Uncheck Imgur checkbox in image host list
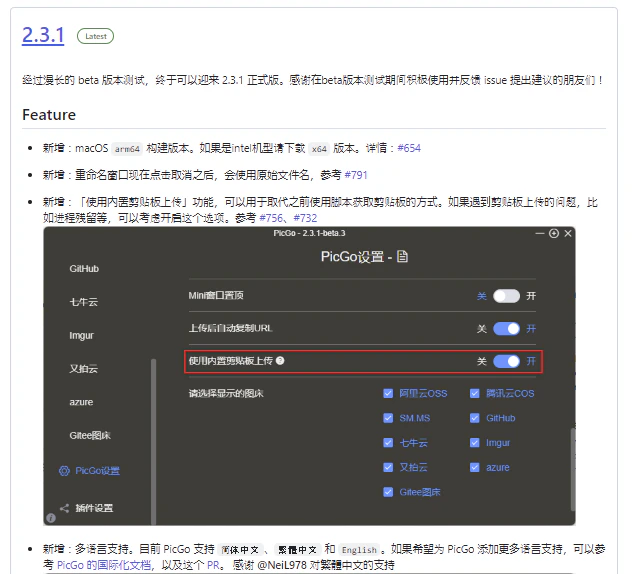Viewport: 637px width, 574px height. coord(474,443)
